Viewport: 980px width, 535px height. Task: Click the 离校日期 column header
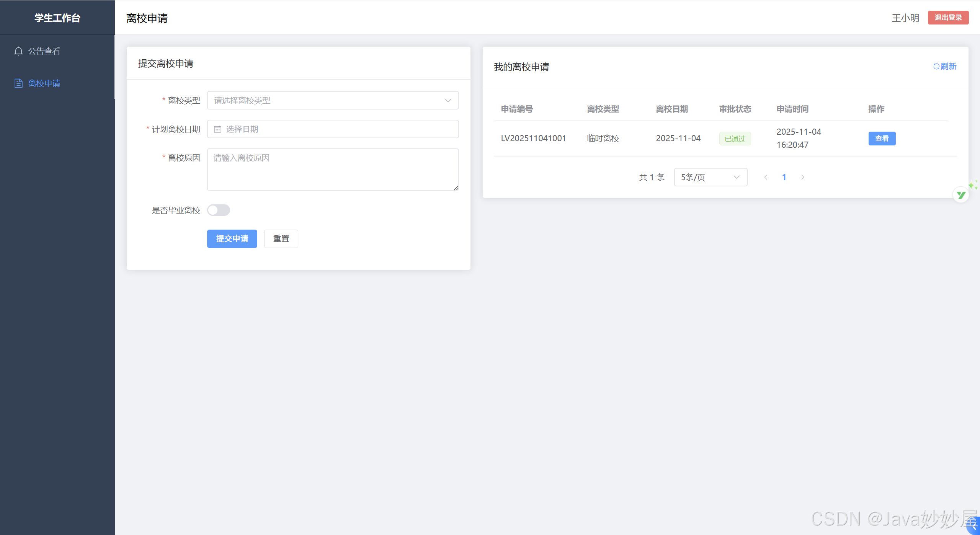[672, 109]
